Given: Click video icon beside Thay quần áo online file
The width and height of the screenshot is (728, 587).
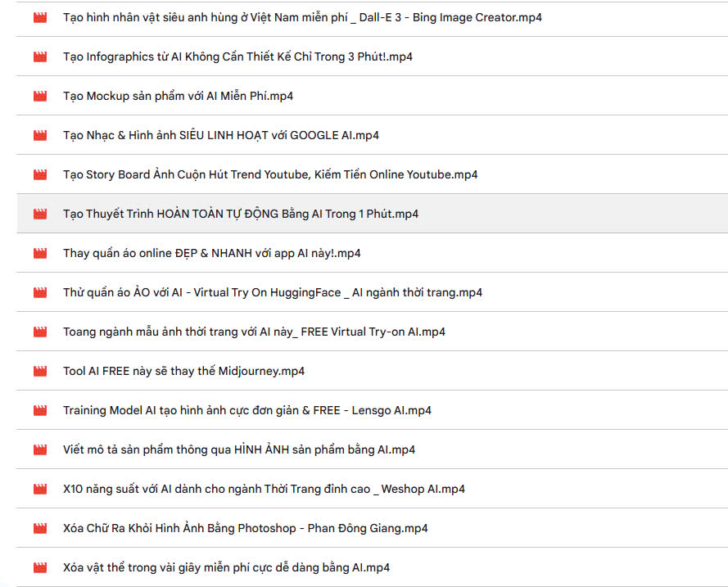Looking at the screenshot, I should click(40, 253).
